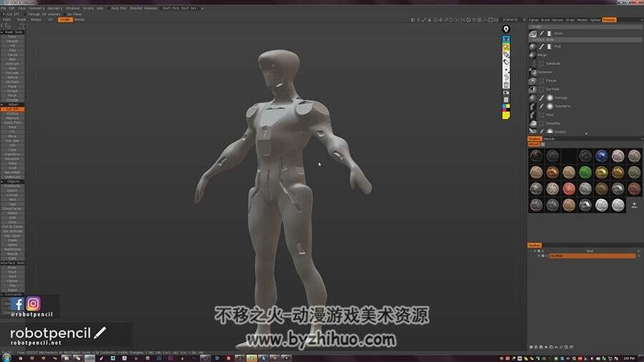Open the Geometry menu

pyautogui.click(x=54, y=8)
